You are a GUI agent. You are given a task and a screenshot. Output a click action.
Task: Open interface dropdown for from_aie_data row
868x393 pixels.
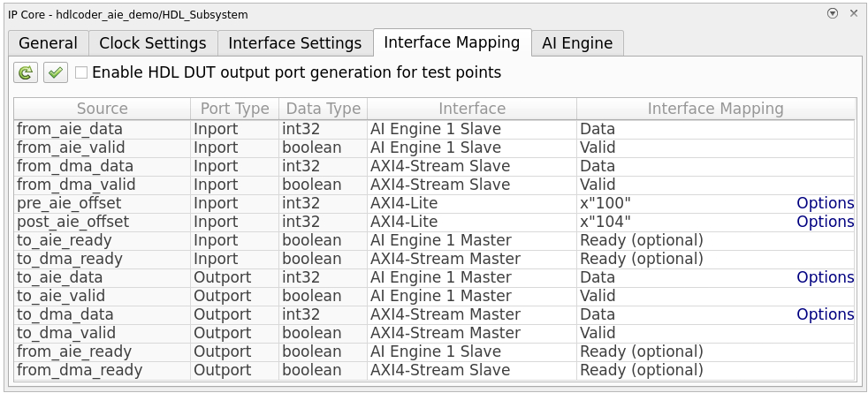tap(472, 129)
